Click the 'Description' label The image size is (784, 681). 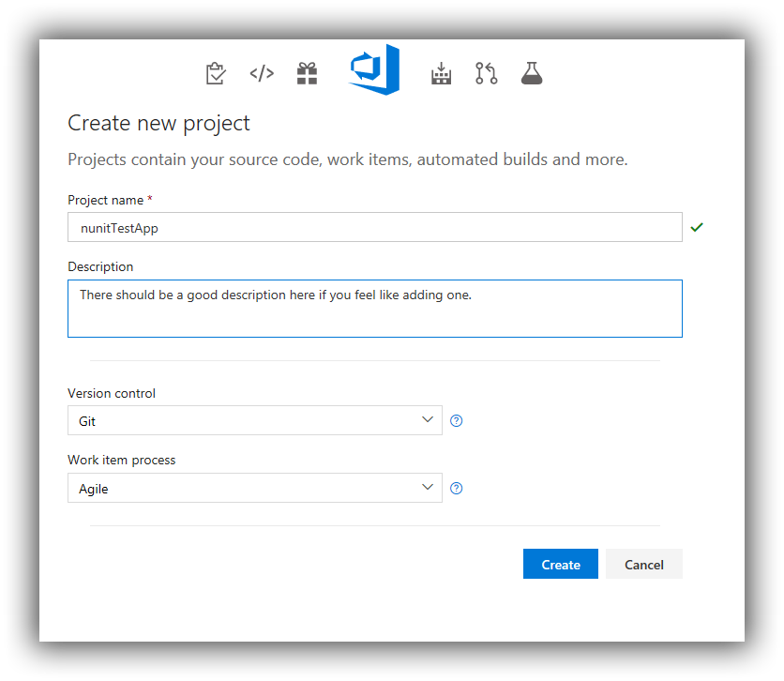(x=100, y=266)
